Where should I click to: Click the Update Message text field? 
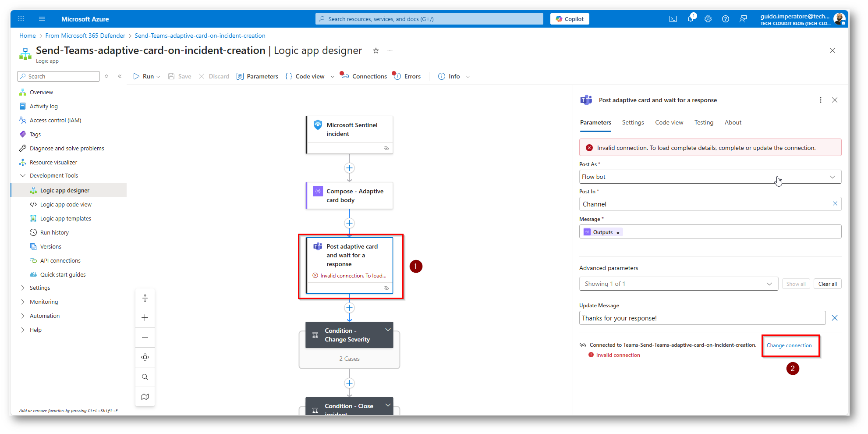coord(702,318)
